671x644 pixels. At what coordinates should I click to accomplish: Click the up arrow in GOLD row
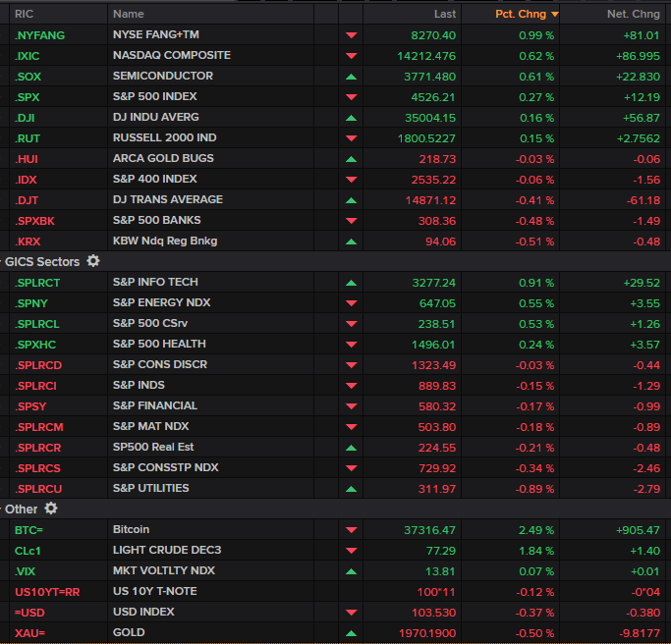[x=352, y=633]
